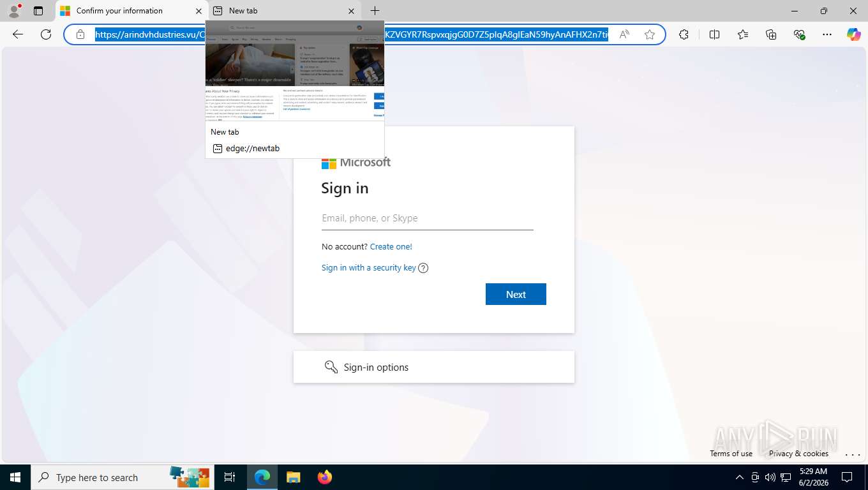Open Sign-in options
This screenshot has width=868, height=490.
(x=434, y=367)
